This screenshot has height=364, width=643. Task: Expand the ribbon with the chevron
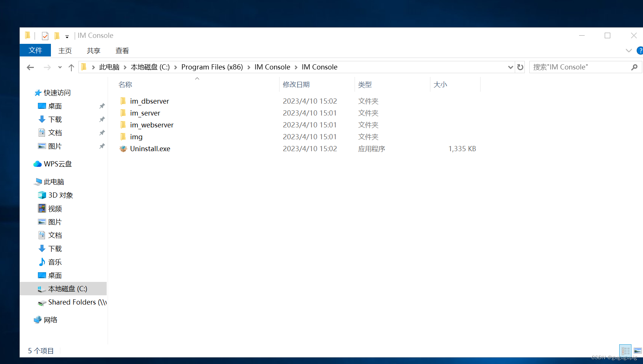tap(629, 51)
